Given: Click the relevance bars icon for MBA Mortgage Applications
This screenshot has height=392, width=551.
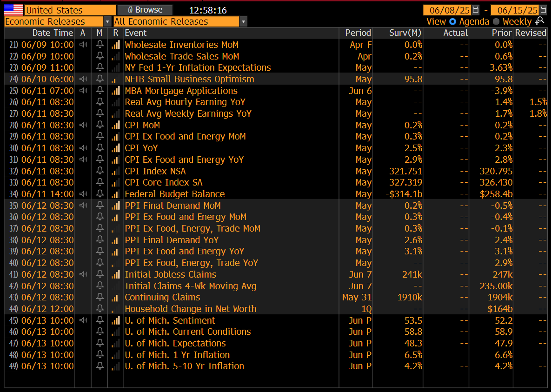Looking at the screenshot, I should [x=116, y=91].
